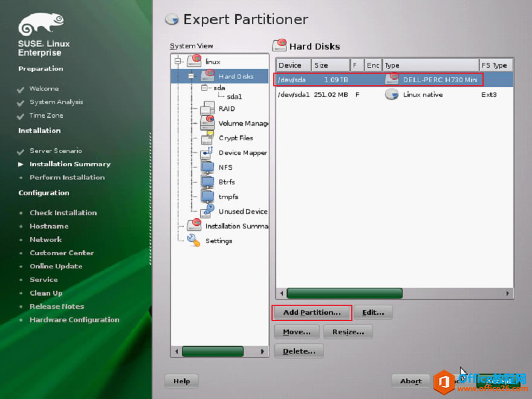Open the Help button

click(x=181, y=381)
